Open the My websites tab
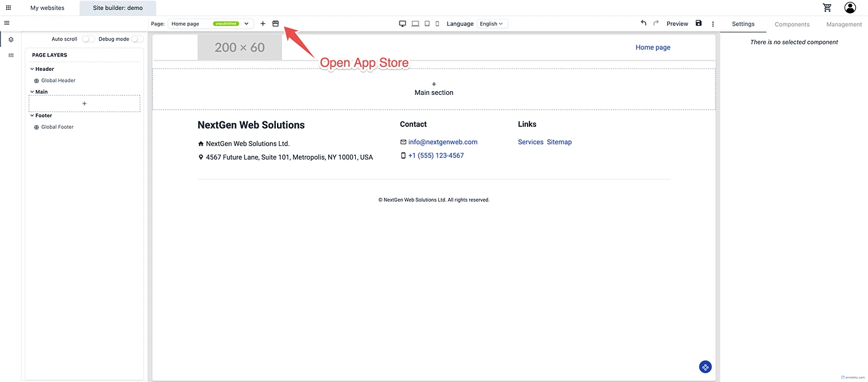Screen dimensions: 868x382 tap(47, 8)
